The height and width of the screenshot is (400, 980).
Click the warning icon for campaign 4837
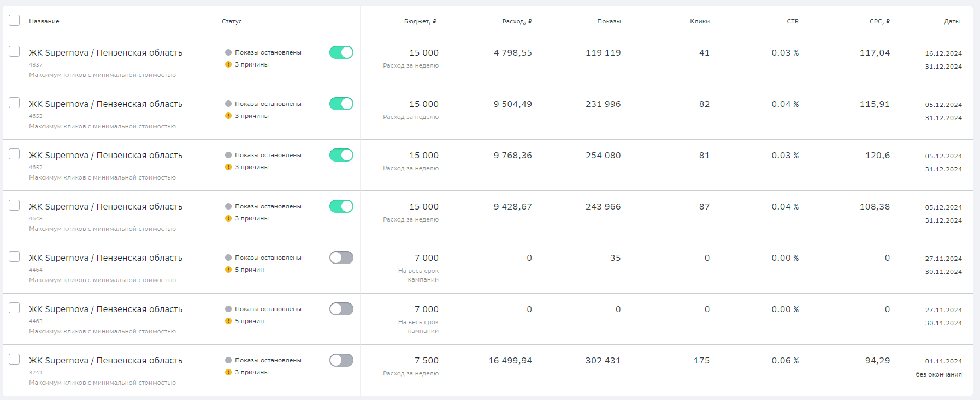(x=228, y=64)
